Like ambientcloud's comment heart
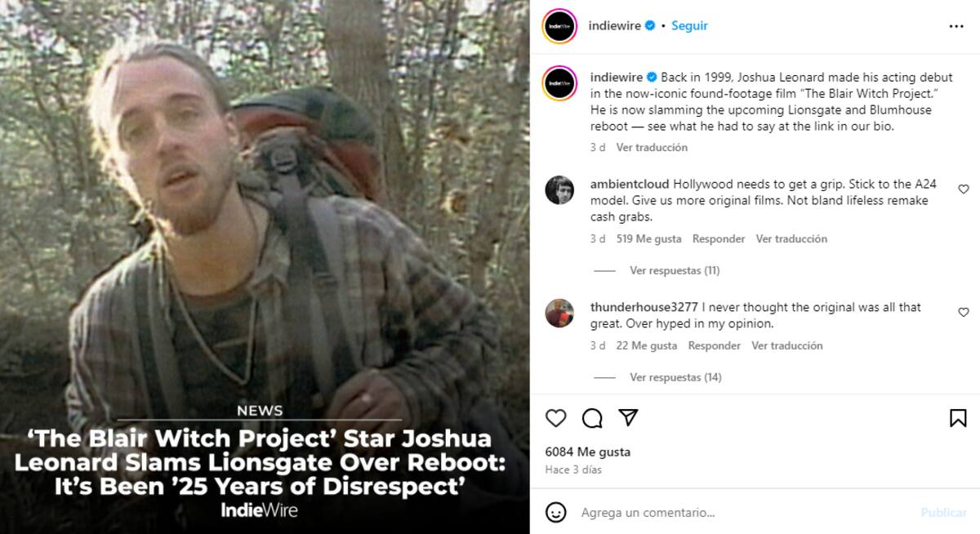The width and height of the screenshot is (980, 534). pyautogui.click(x=964, y=189)
